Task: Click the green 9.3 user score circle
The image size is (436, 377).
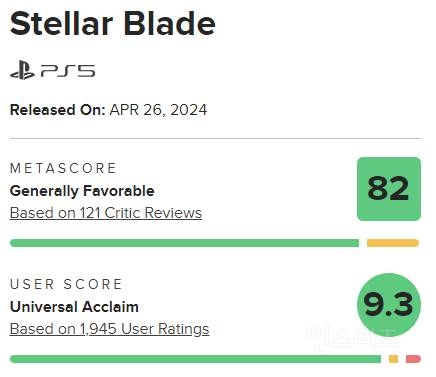Action: point(389,305)
